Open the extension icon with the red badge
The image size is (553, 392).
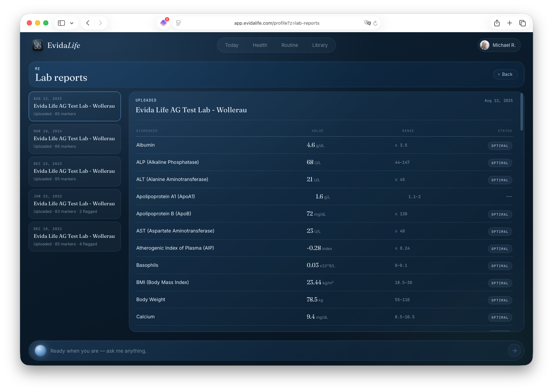pos(163,23)
